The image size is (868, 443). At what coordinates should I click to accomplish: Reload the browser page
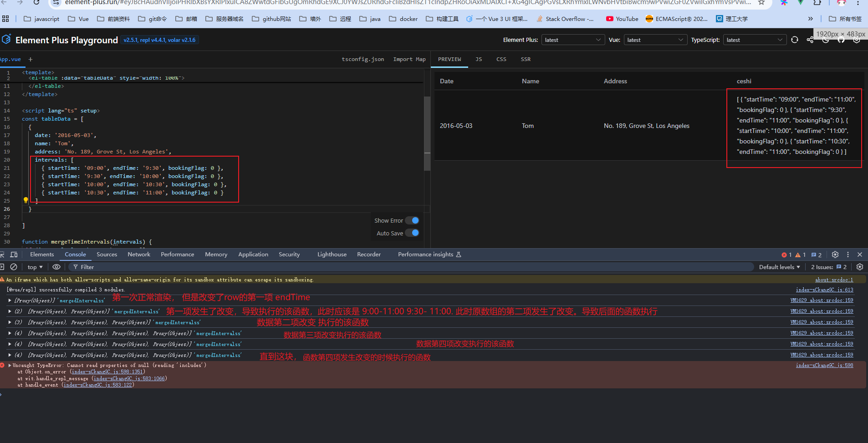[x=36, y=2]
